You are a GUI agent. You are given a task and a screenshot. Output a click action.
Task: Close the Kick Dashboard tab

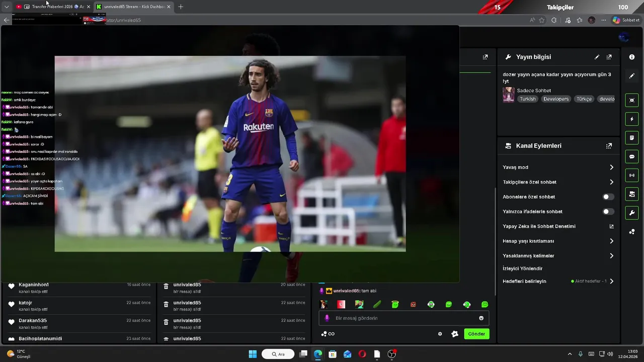pyautogui.click(x=169, y=7)
